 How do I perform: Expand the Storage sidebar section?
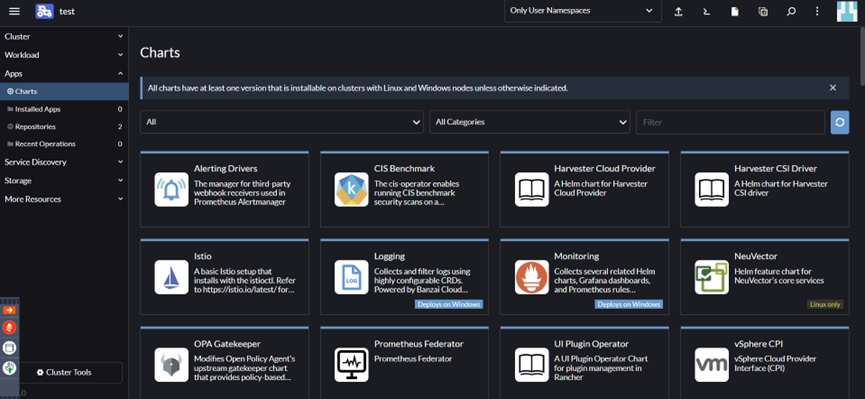(64, 180)
